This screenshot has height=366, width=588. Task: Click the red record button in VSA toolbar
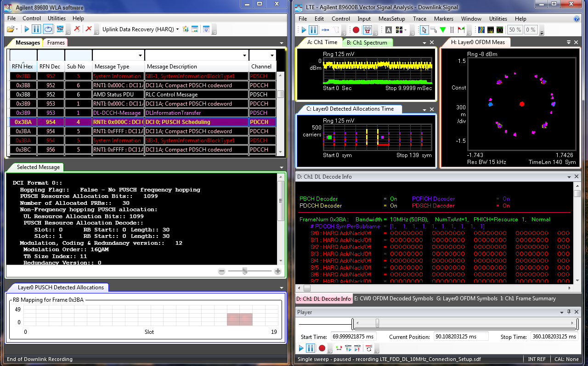pos(356,30)
